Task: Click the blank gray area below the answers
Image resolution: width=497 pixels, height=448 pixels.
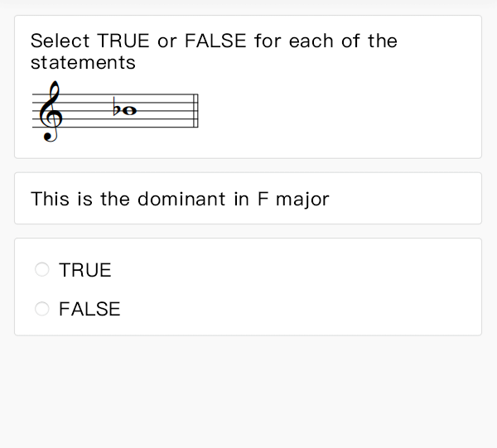Action: pos(248,389)
